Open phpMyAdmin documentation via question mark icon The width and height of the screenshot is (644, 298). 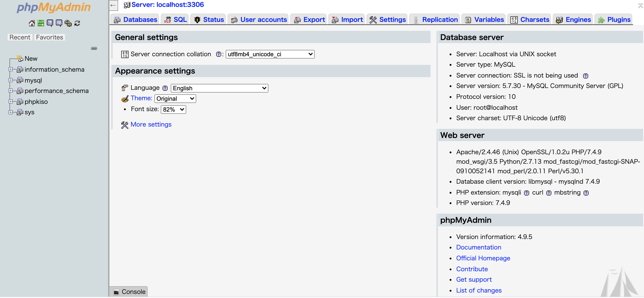50,23
